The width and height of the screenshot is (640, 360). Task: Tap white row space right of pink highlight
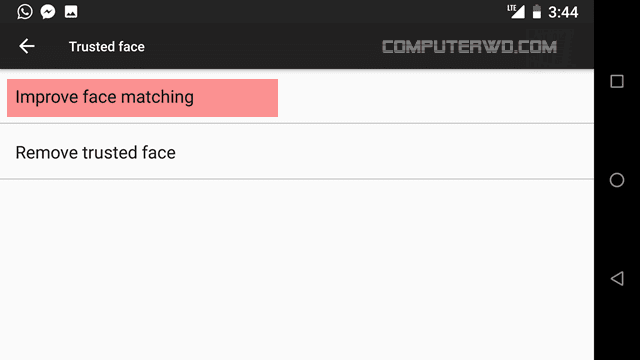pyautogui.click(x=436, y=96)
